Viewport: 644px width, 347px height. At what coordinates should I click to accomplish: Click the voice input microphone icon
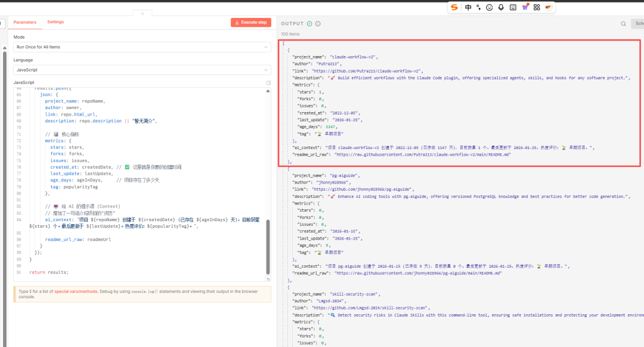click(501, 7)
